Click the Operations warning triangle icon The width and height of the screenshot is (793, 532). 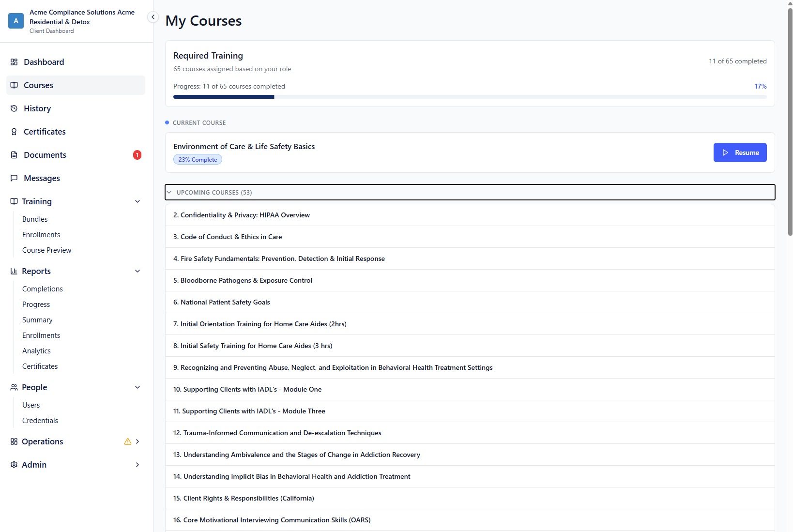pos(128,441)
